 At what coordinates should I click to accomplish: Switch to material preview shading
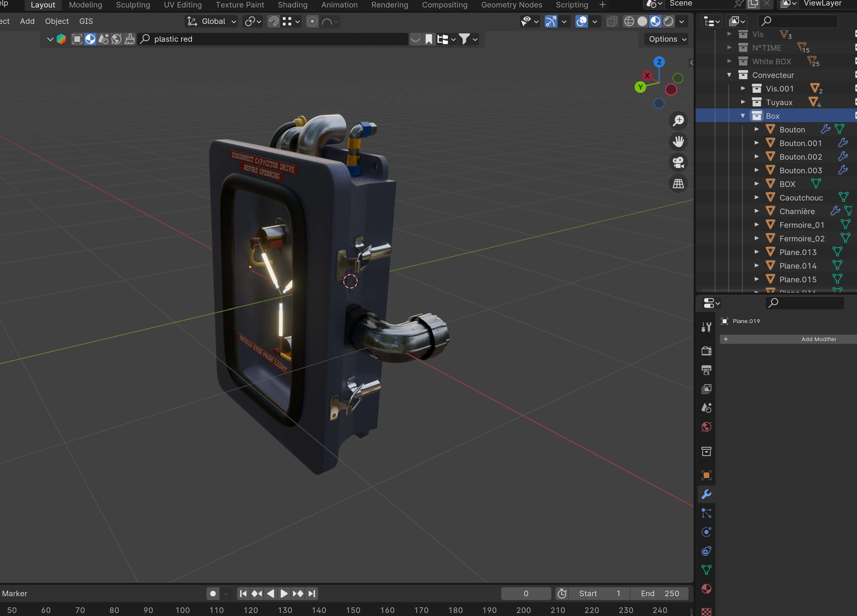tap(655, 21)
